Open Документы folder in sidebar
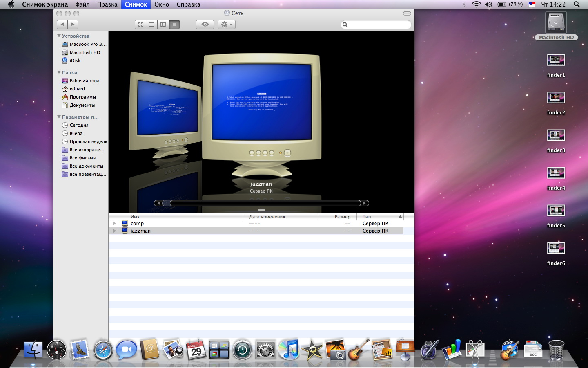588x368 pixels. click(78, 105)
